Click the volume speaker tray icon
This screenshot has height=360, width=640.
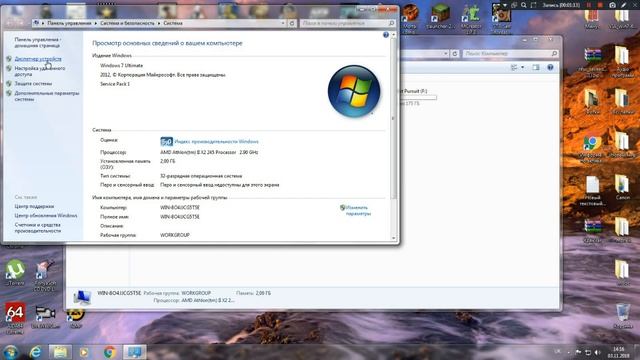(598, 352)
